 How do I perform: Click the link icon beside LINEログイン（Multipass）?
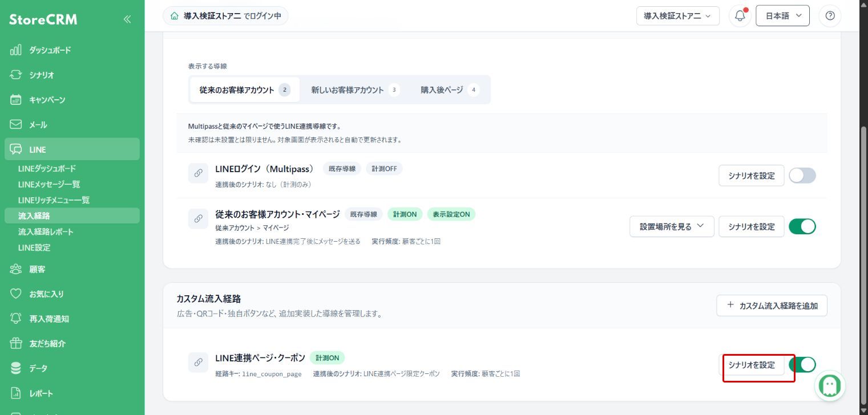(x=198, y=173)
